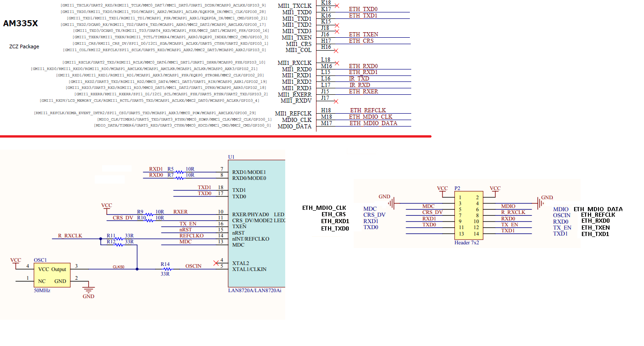Select resistor R11 zigzag symbol

click(x=119, y=238)
